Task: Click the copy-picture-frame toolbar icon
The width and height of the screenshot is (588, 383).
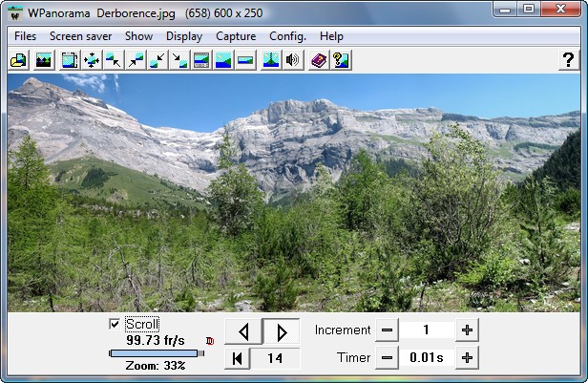Action: click(x=70, y=60)
